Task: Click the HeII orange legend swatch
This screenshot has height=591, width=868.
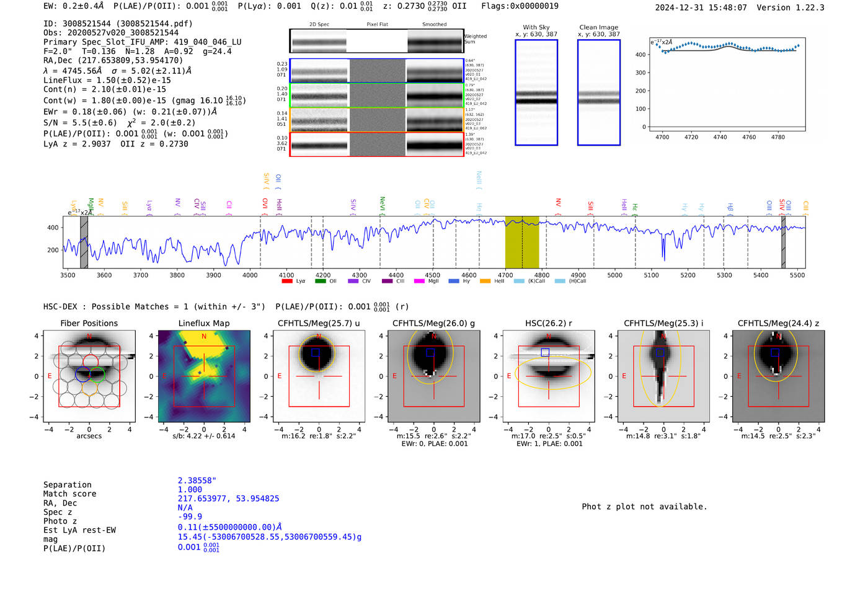Action: tap(485, 281)
